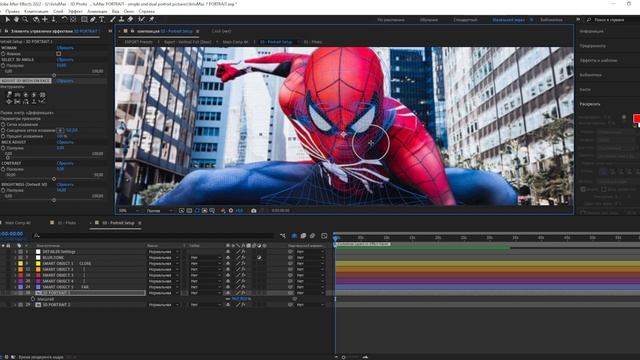The height and width of the screenshot is (360, 640).
Task: Select the Puppet Pin tool
Action: coord(151,19)
